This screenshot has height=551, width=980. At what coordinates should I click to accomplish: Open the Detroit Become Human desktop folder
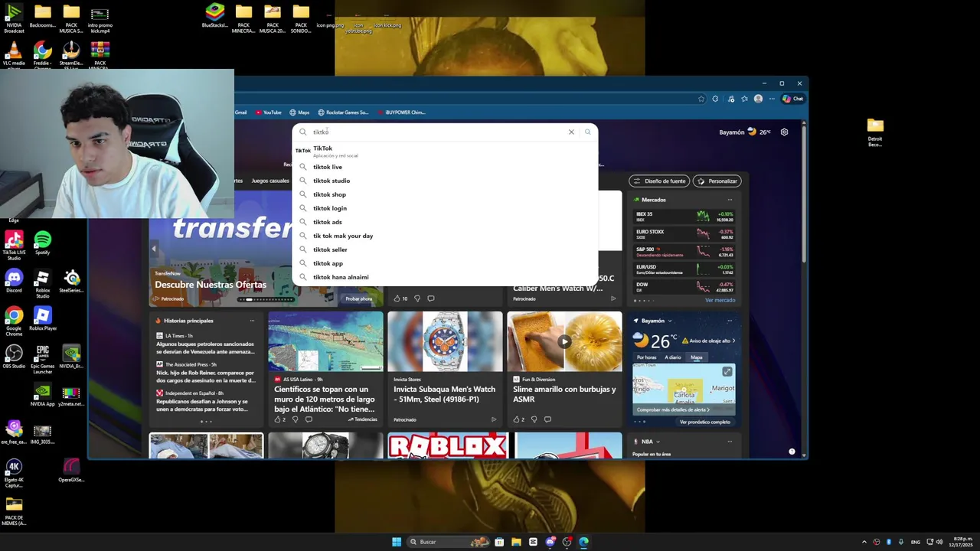pos(875,132)
